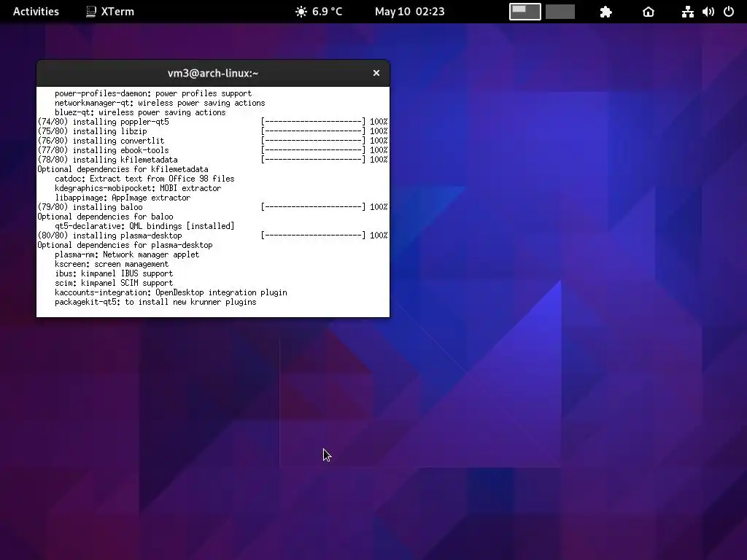Click 'kscreen: screen management' line
Screen dimensions: 747x560
coord(112,264)
